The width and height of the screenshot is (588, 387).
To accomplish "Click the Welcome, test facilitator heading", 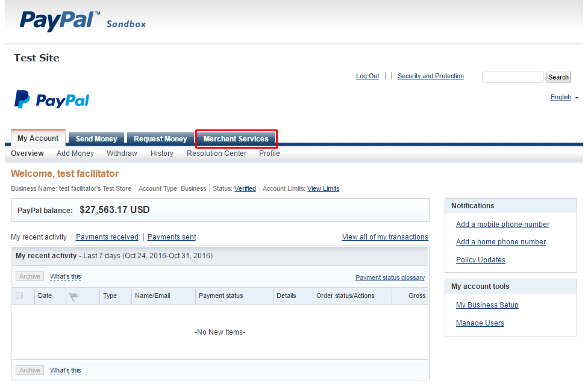I will [x=64, y=173].
